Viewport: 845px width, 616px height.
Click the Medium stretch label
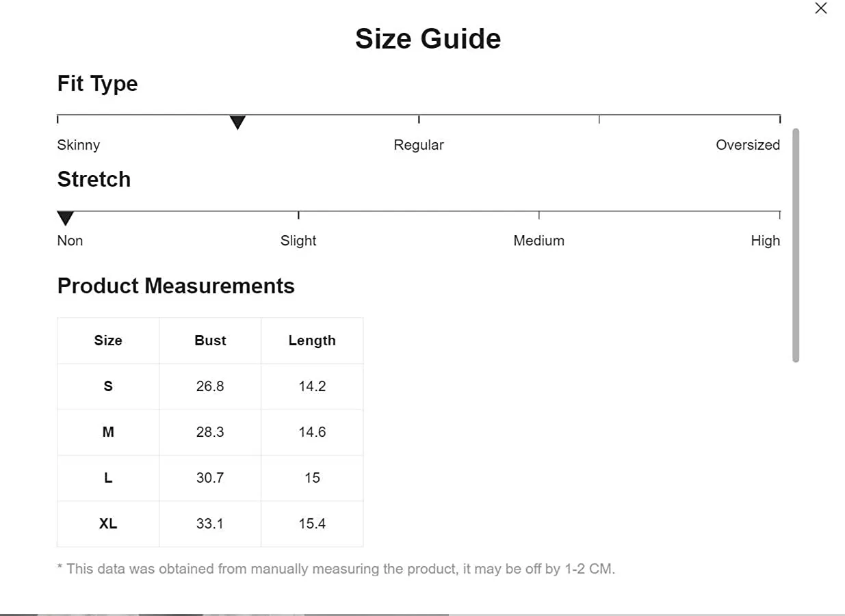(x=539, y=241)
